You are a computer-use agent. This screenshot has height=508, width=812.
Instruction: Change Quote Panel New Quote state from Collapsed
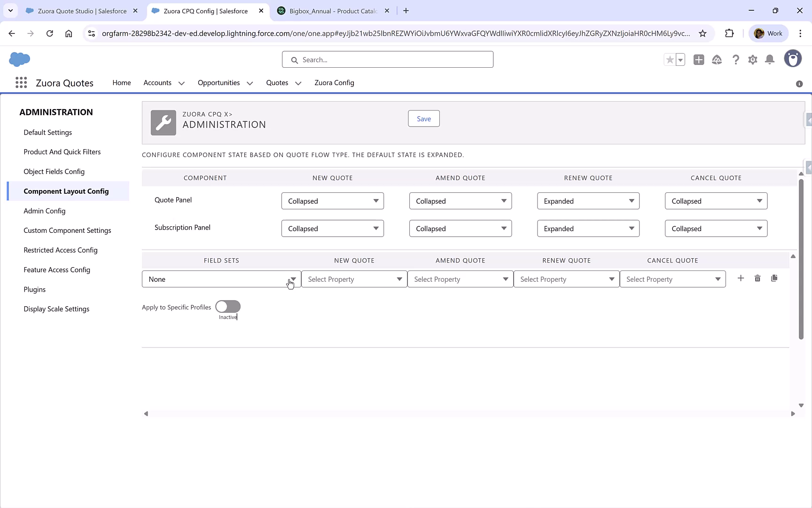[332, 201]
